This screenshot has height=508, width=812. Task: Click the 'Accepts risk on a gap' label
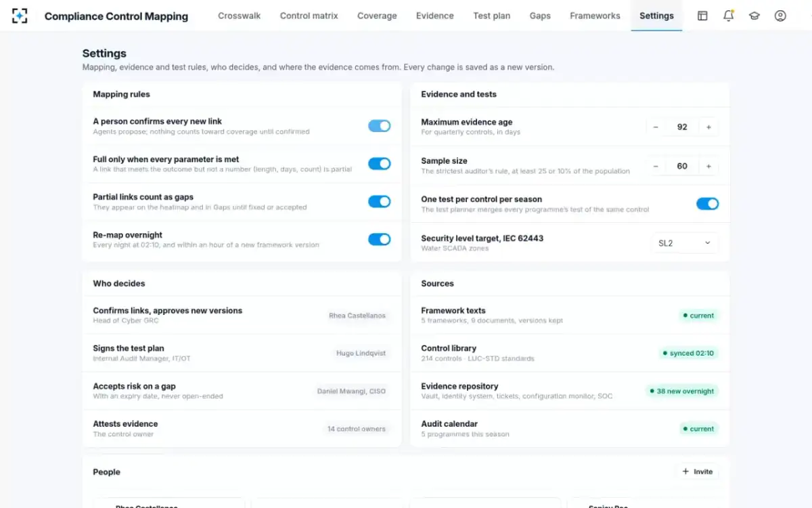[x=134, y=386]
